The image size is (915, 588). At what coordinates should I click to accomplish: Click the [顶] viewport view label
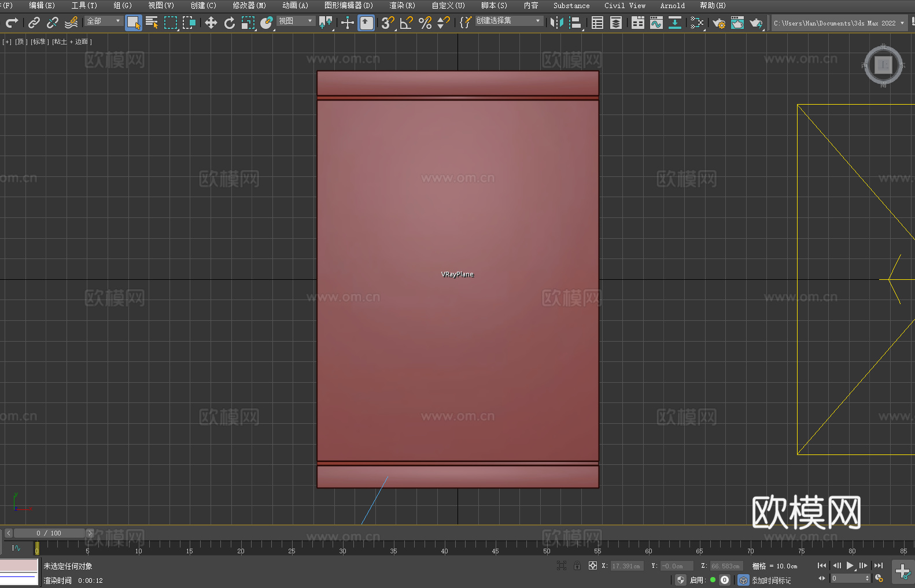21,42
